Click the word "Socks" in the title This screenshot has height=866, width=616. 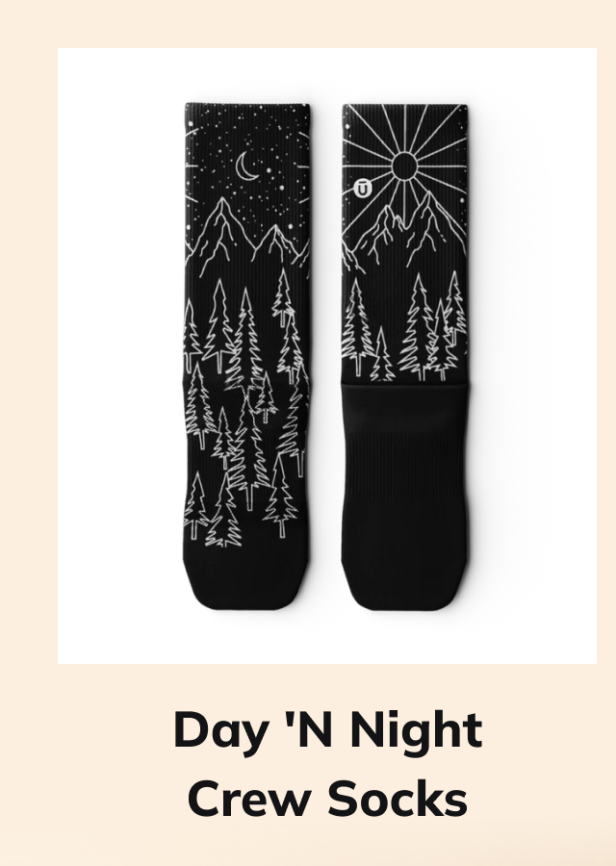pyautogui.click(x=398, y=799)
